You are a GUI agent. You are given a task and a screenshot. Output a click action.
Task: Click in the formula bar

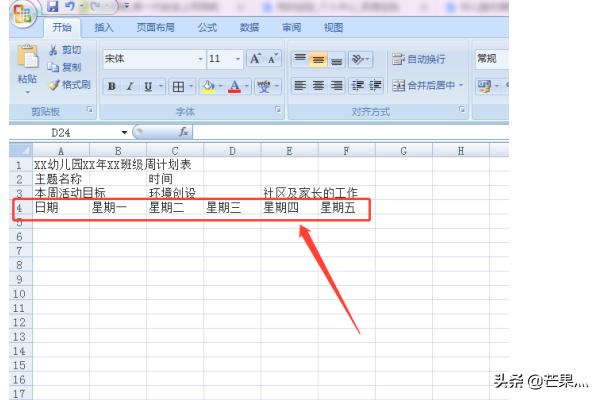pos(351,132)
